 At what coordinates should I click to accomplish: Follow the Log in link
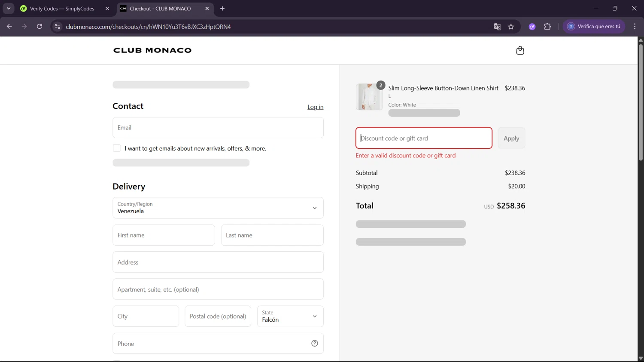point(315,107)
